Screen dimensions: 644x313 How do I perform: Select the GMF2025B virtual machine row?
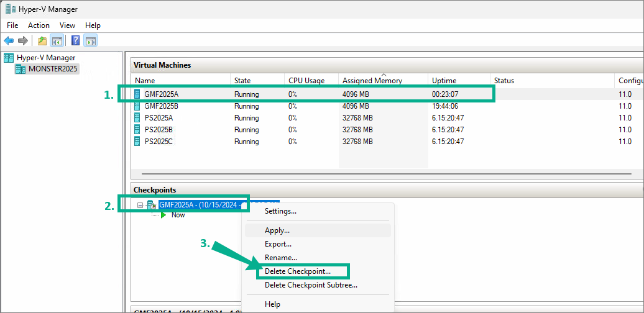[x=387, y=106]
